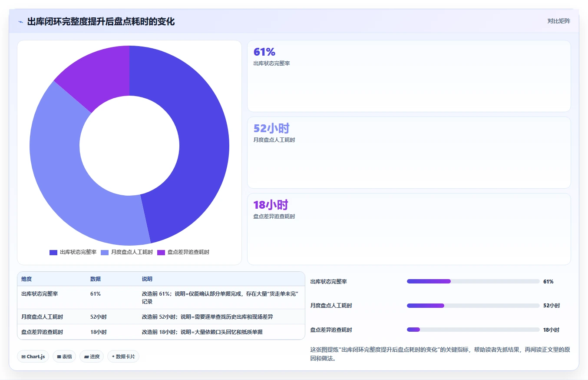Click the header title 出库闭环完整度提升后盘点耗时的变化
This screenshot has width=588, height=380.
[x=101, y=22]
